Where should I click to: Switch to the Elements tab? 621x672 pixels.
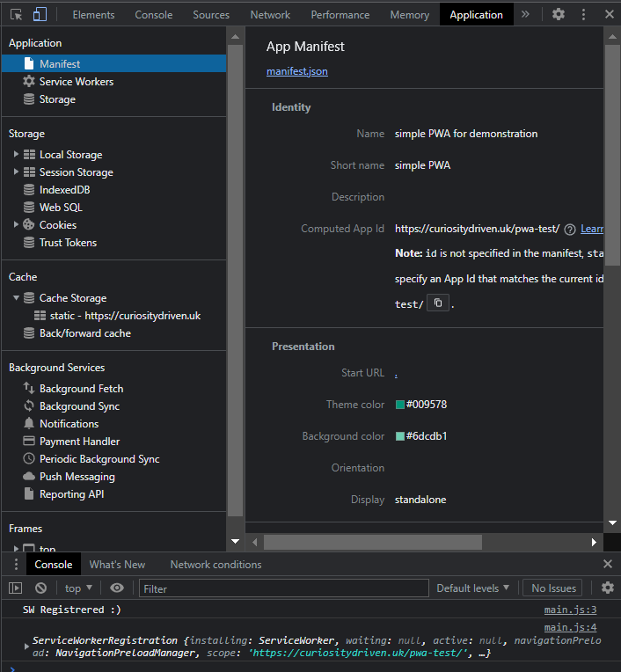[x=93, y=15]
